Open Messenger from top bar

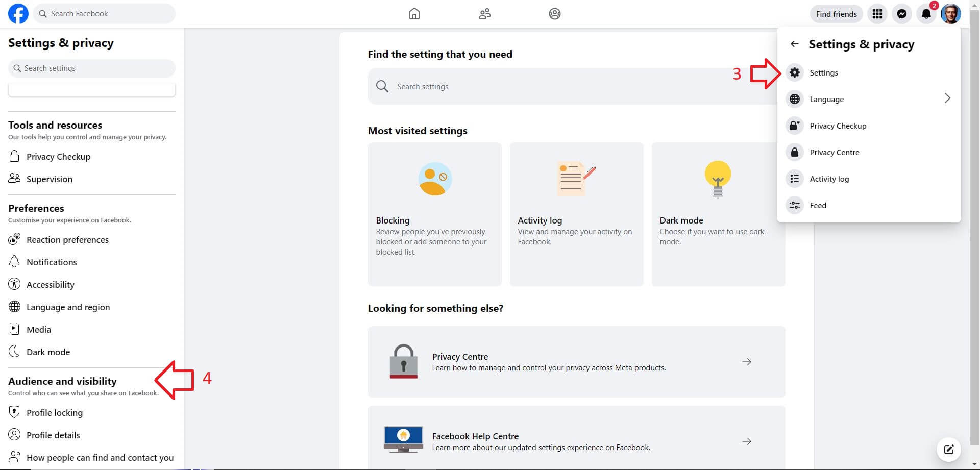tap(902, 14)
